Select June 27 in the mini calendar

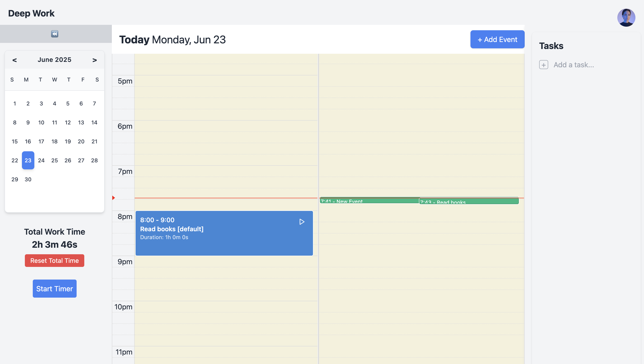tap(81, 160)
